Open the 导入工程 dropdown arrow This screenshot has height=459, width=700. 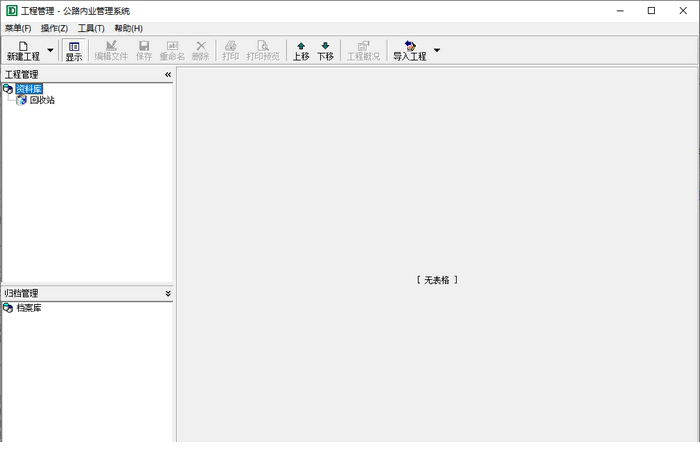436,51
